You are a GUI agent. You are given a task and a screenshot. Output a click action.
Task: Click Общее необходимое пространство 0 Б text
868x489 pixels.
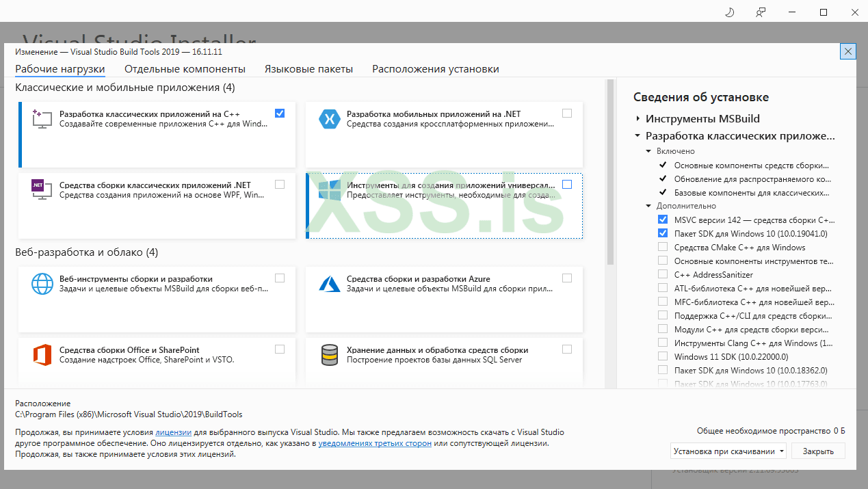pyautogui.click(x=771, y=431)
